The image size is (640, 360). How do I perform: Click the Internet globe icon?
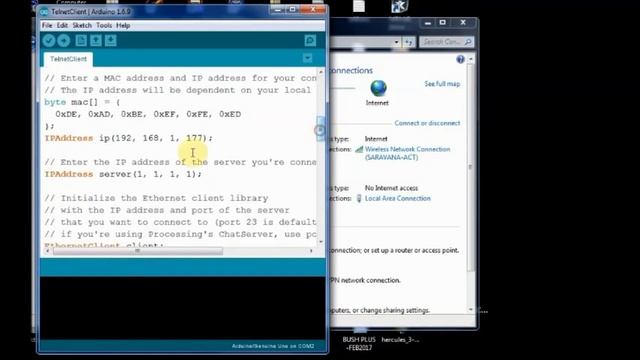[x=378, y=88]
